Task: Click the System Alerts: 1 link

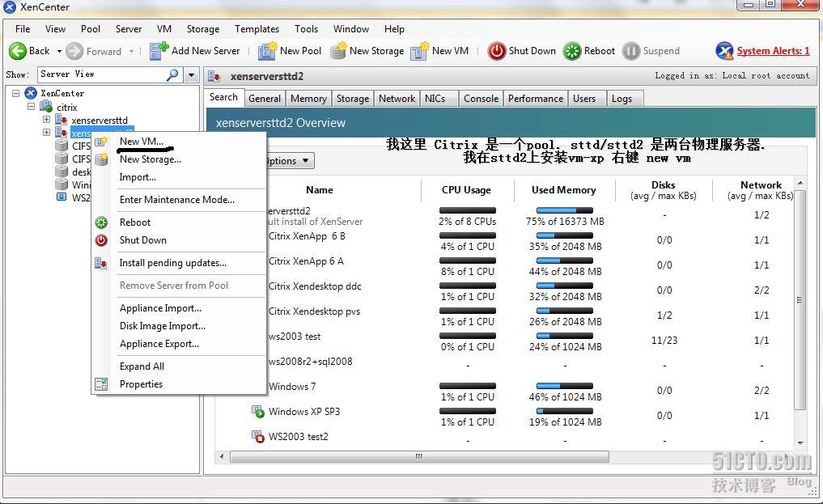Action: click(x=773, y=51)
